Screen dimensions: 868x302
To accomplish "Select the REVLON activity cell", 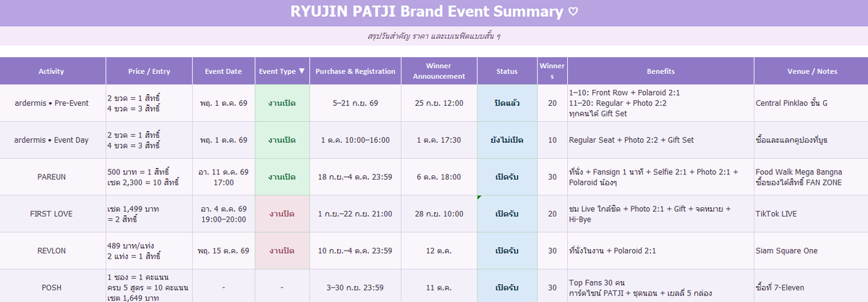I will click(52, 251).
